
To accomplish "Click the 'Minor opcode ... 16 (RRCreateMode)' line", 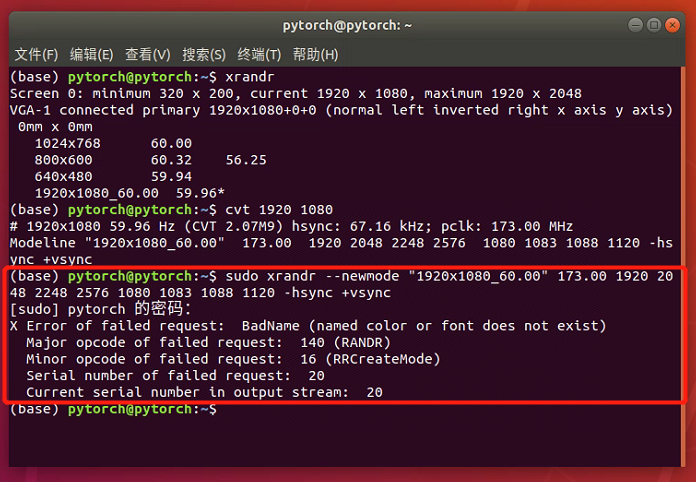I will (233, 359).
